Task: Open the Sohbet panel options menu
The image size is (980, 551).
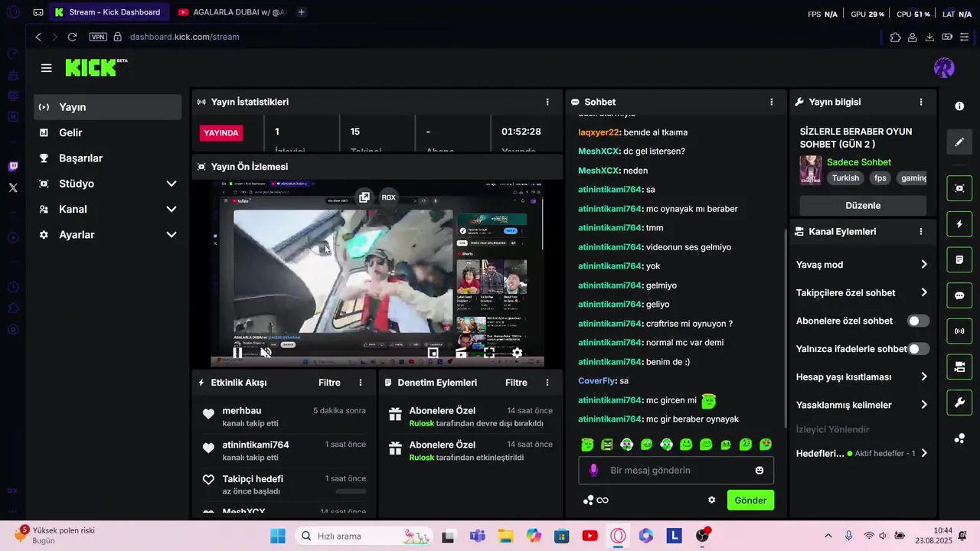Action: pyautogui.click(x=771, y=102)
